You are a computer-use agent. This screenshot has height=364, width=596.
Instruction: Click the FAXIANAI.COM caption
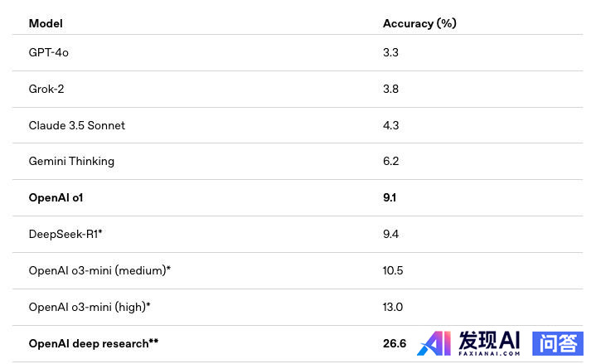pos(489,354)
